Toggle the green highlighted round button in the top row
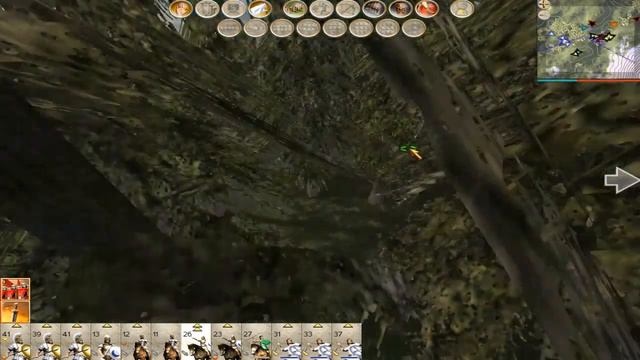The height and width of the screenshot is (360, 640). (295, 8)
